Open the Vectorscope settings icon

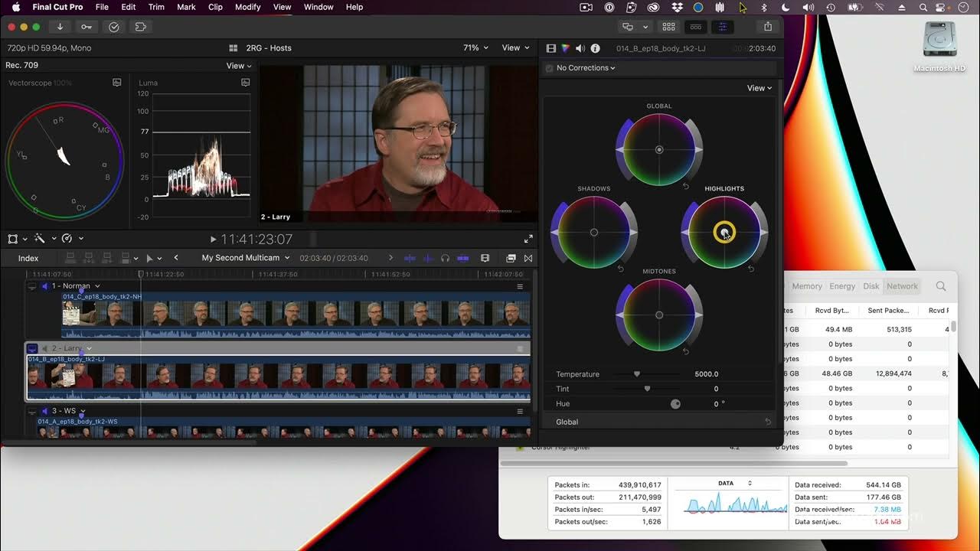coord(117,83)
